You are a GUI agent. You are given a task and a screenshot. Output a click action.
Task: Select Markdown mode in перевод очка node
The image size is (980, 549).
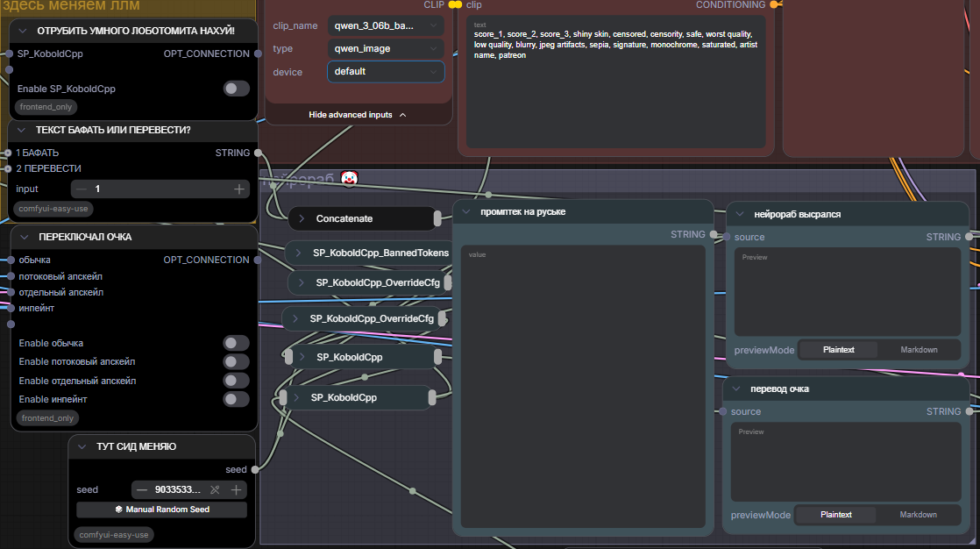pyautogui.click(x=918, y=515)
